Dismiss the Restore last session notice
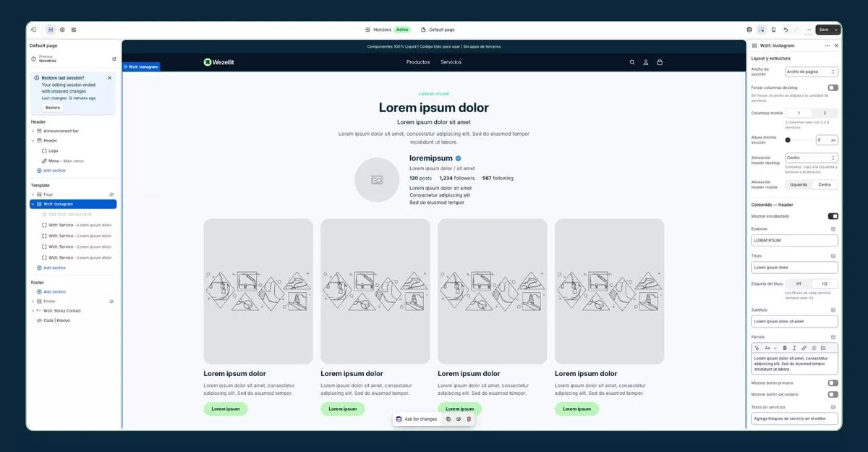Screen dimensions: 868x452 110,77
